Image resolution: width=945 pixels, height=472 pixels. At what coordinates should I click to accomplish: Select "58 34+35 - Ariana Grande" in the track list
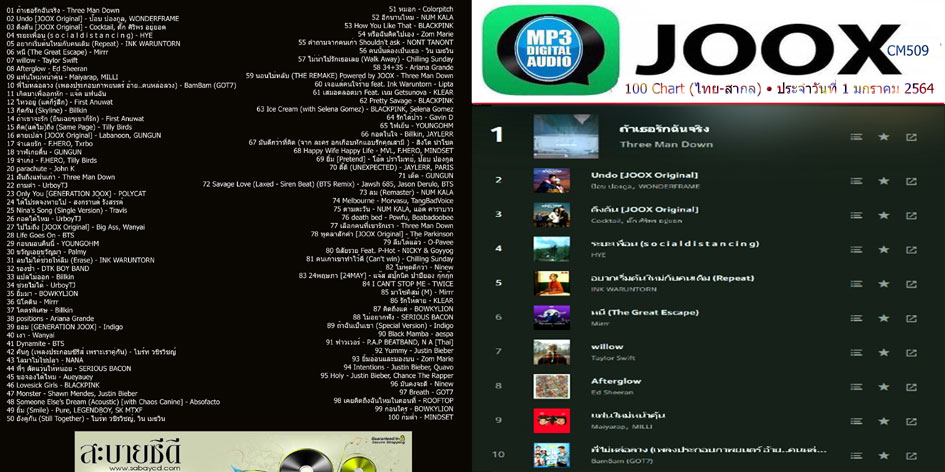(413, 68)
